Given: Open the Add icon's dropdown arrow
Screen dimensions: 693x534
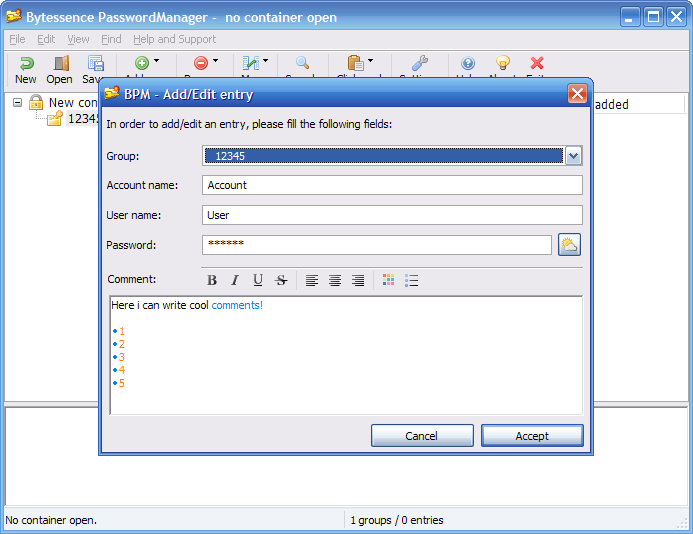Looking at the screenshot, I should [x=156, y=61].
